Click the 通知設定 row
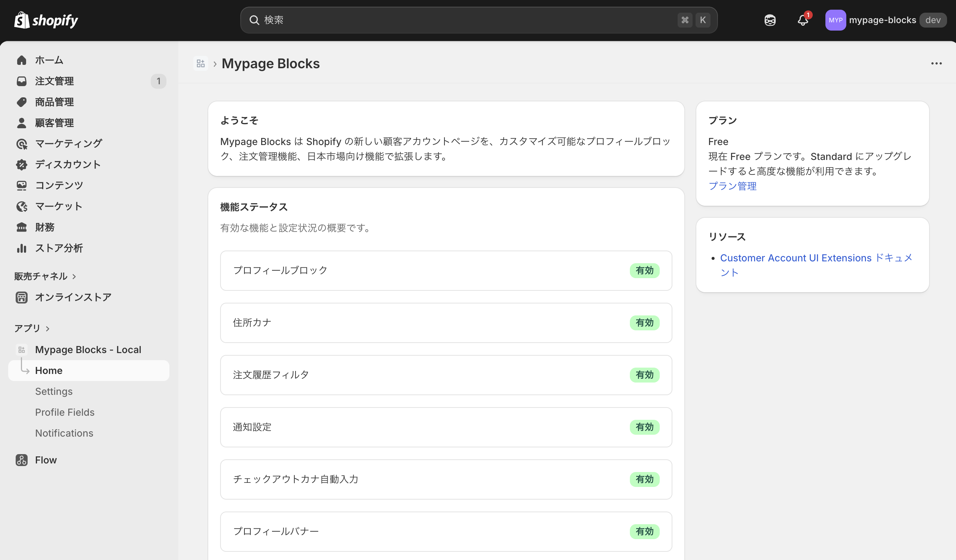The height and width of the screenshot is (560, 956). pyautogui.click(x=446, y=427)
